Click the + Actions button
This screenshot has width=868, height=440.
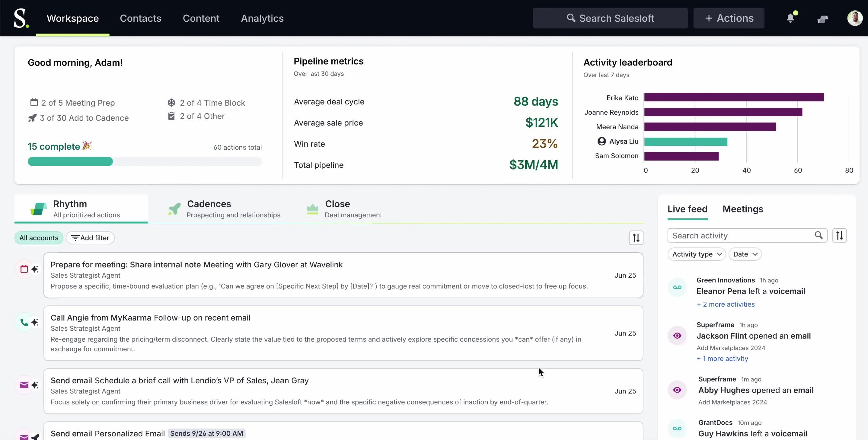coord(729,18)
